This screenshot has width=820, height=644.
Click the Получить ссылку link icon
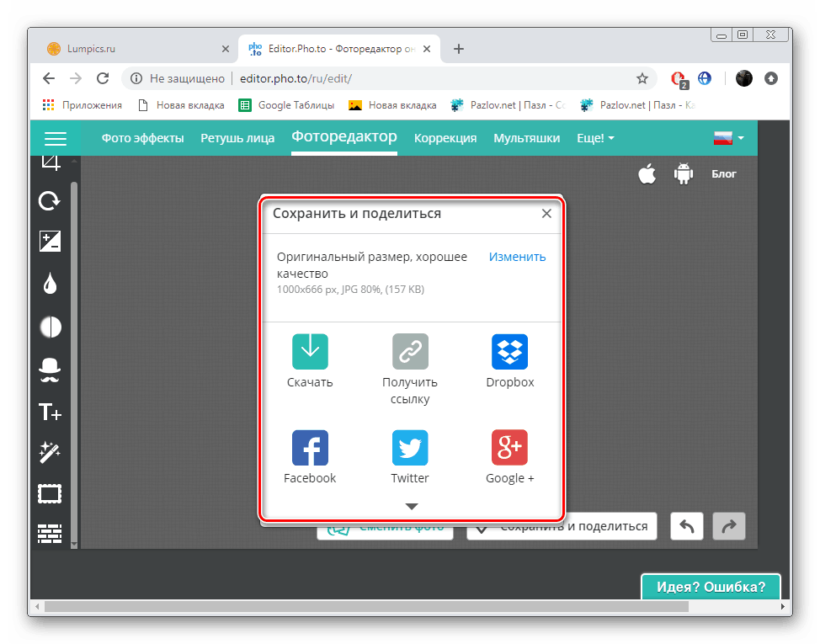[410, 351]
